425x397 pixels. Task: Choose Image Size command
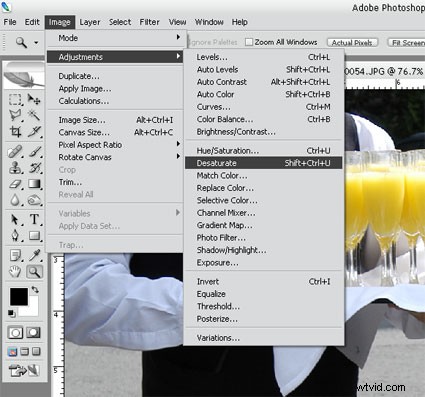coord(115,120)
